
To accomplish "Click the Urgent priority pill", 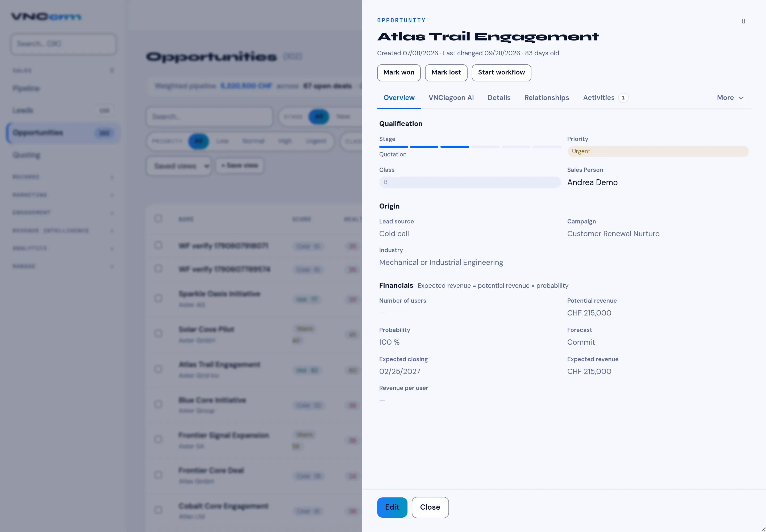I will tap(658, 151).
